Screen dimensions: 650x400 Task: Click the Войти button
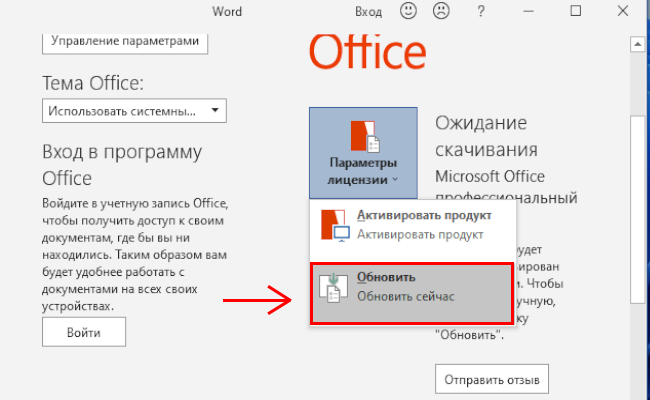click(84, 332)
